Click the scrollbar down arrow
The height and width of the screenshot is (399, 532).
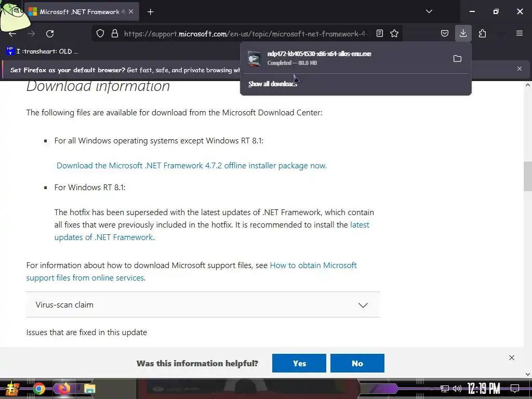coord(528,374)
